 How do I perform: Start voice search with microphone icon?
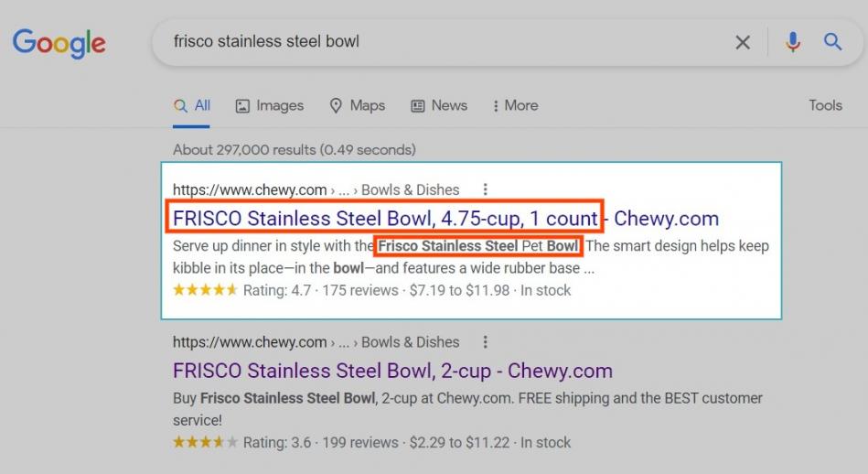click(x=793, y=42)
